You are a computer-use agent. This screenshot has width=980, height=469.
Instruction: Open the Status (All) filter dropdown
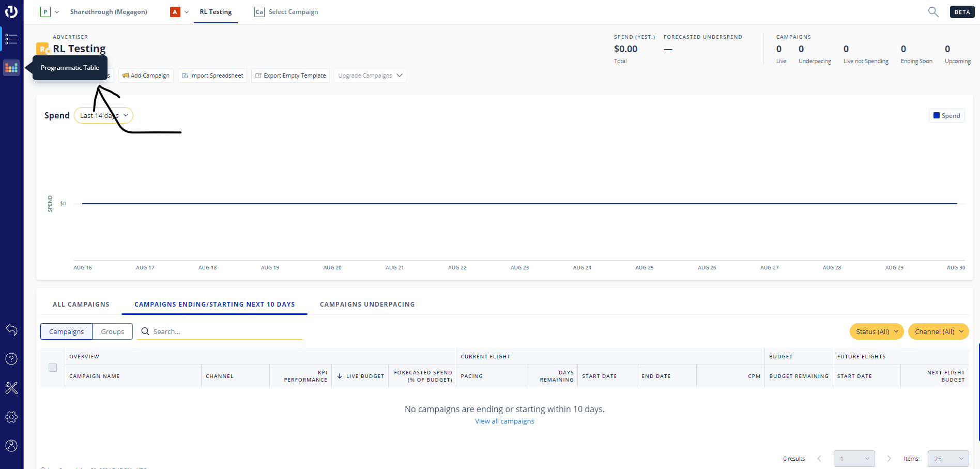click(x=877, y=331)
